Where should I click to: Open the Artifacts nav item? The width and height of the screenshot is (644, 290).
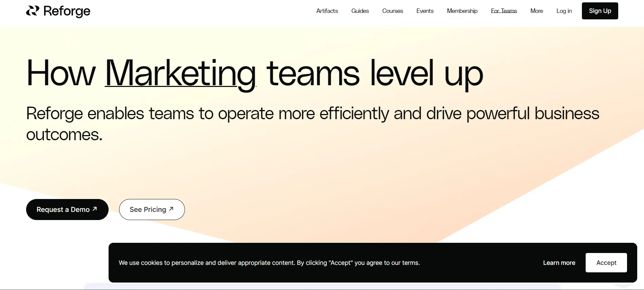327,11
